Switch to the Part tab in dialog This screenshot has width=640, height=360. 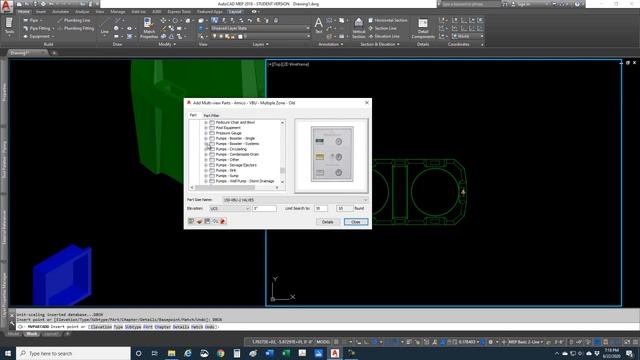point(193,115)
